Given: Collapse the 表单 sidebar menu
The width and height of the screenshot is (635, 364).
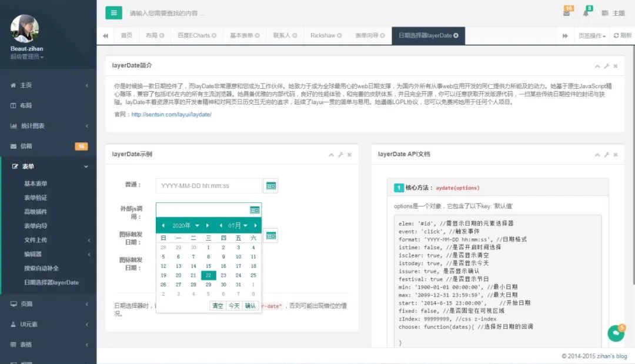Looking at the screenshot, I should pos(49,166).
